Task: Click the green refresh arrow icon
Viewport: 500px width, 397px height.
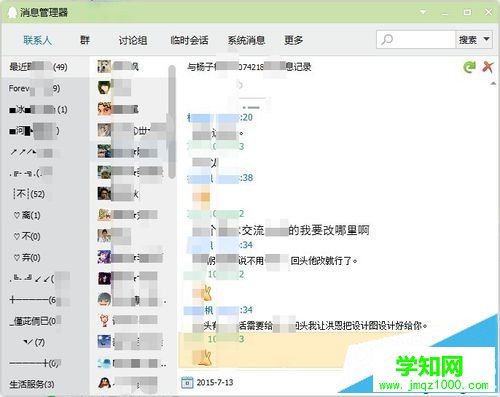Action: coord(470,67)
